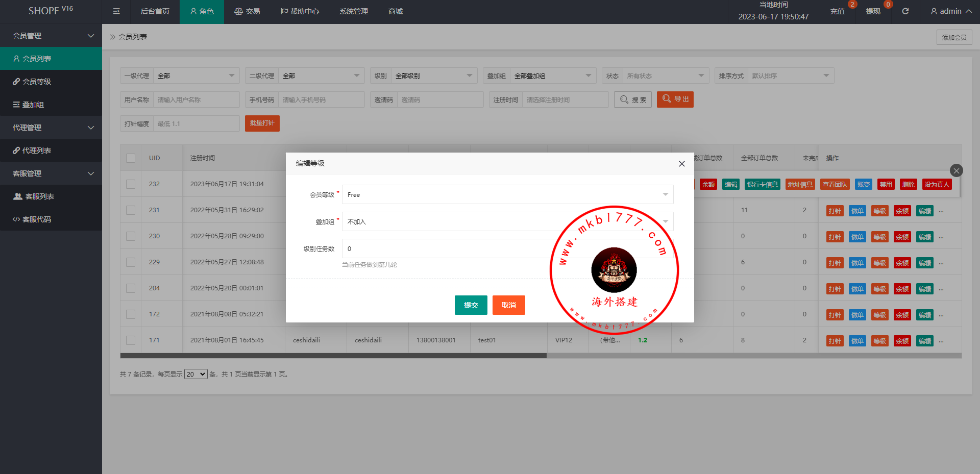This screenshot has width=980, height=474.
Task: Open the 充值 recharge notifications
Action: (837, 11)
